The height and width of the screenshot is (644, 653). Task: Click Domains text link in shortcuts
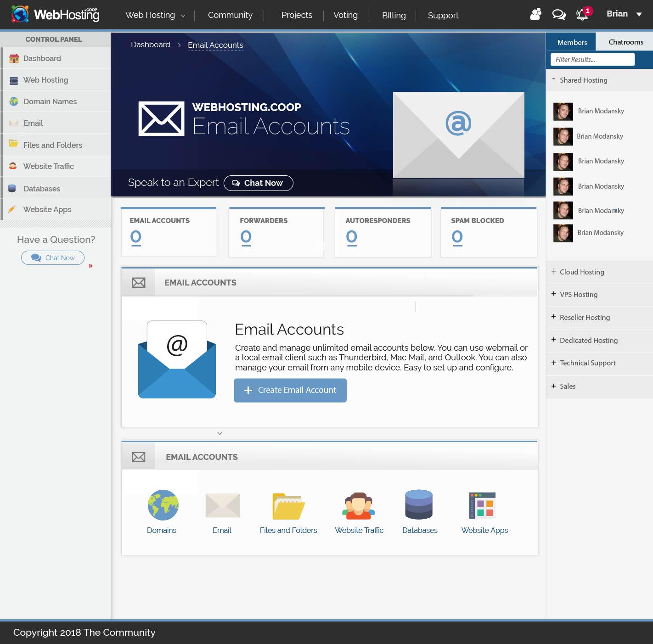point(162,530)
